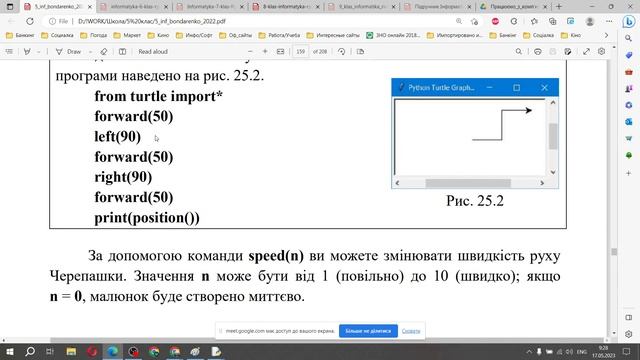The width and height of the screenshot is (640, 360).
Task: Open Windows Start menu
Action: [x=9, y=351]
